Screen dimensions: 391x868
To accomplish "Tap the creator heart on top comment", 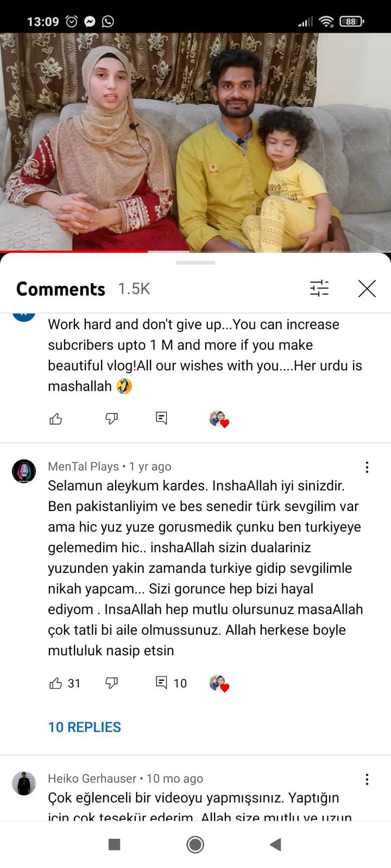I will coord(219,419).
